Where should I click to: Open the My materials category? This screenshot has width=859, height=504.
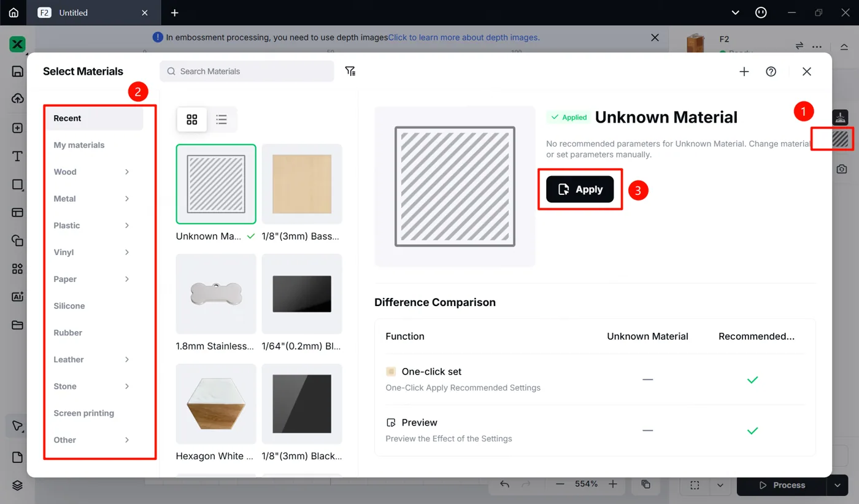[79, 145]
